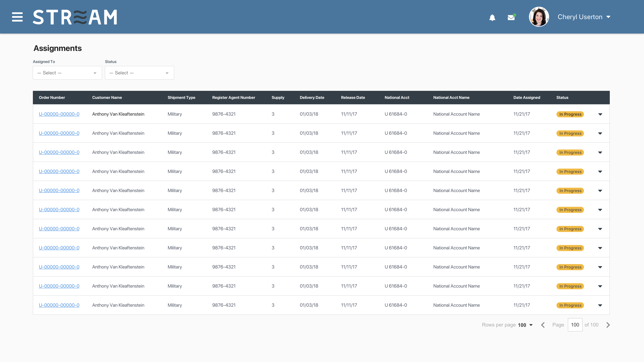Go to previous page with left chevron
Screen dimensions: 644x362
click(543, 325)
